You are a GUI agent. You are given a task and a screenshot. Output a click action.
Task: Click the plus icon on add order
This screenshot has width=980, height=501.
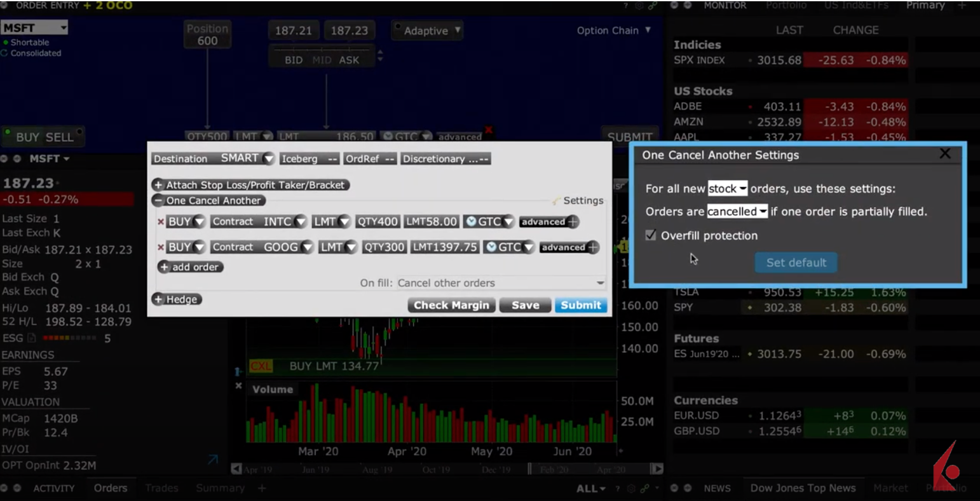164,267
